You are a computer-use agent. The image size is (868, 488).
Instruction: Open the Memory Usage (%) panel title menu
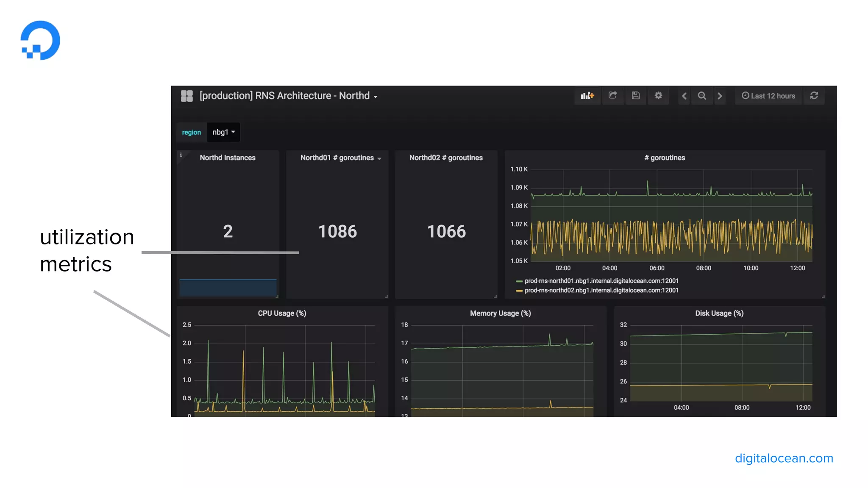point(500,313)
